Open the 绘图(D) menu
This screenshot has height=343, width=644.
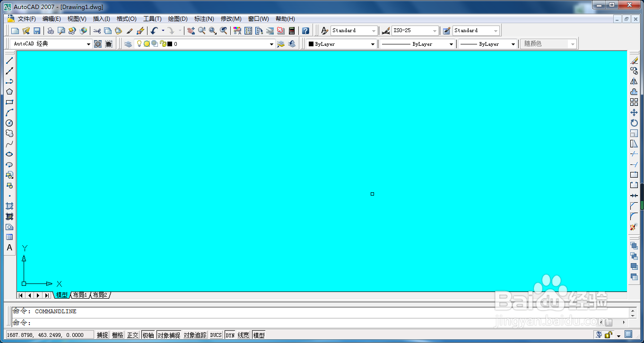point(178,19)
